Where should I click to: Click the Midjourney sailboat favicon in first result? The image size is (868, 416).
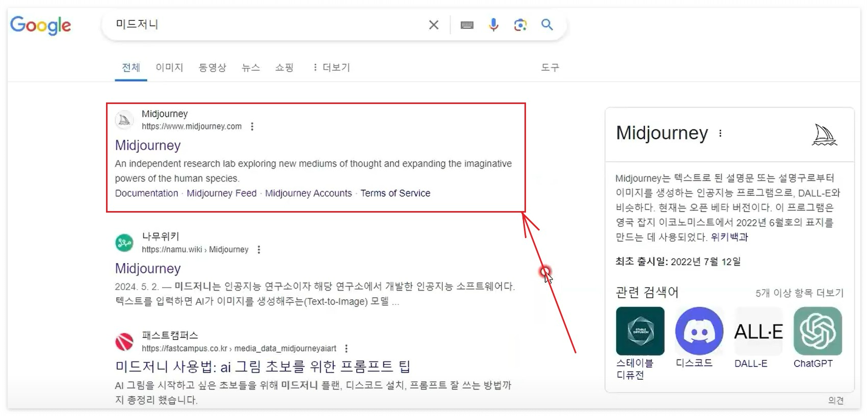coord(124,120)
